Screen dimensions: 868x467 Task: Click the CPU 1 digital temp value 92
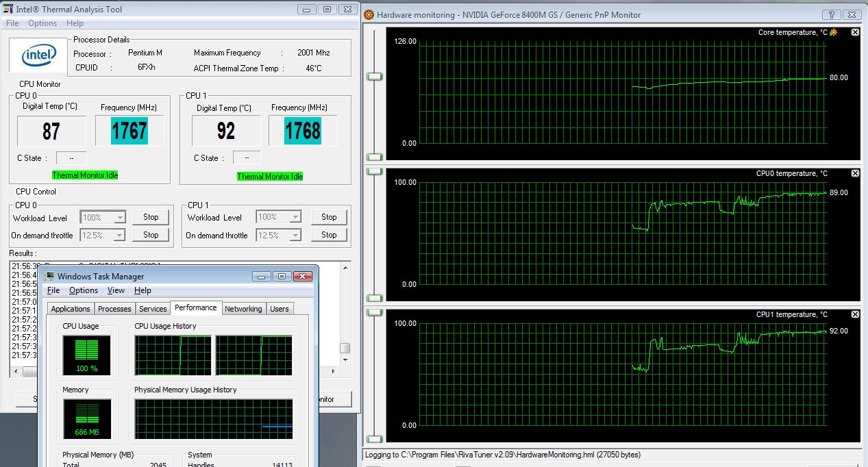(x=226, y=131)
